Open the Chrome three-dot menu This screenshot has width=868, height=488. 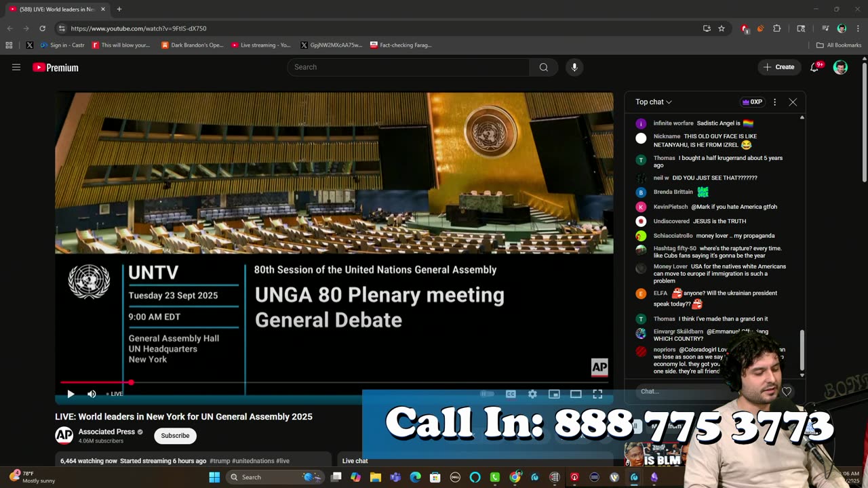(x=857, y=28)
